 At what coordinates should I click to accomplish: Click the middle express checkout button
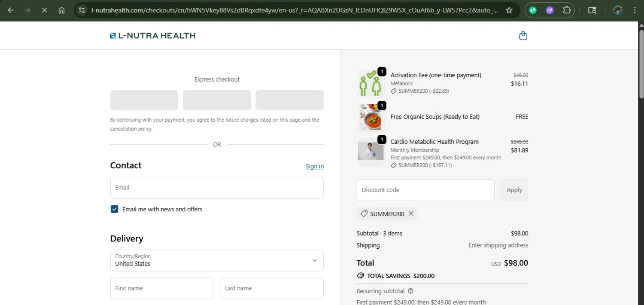[217, 100]
